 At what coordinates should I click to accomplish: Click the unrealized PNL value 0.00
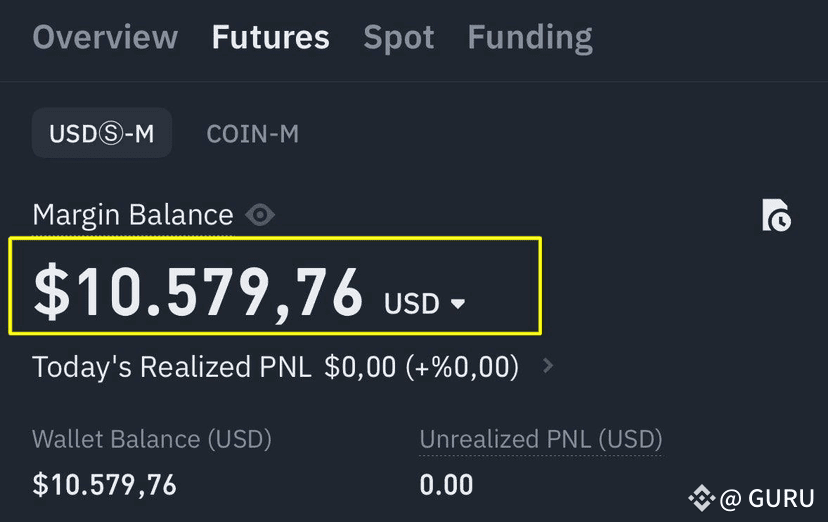coord(446,485)
